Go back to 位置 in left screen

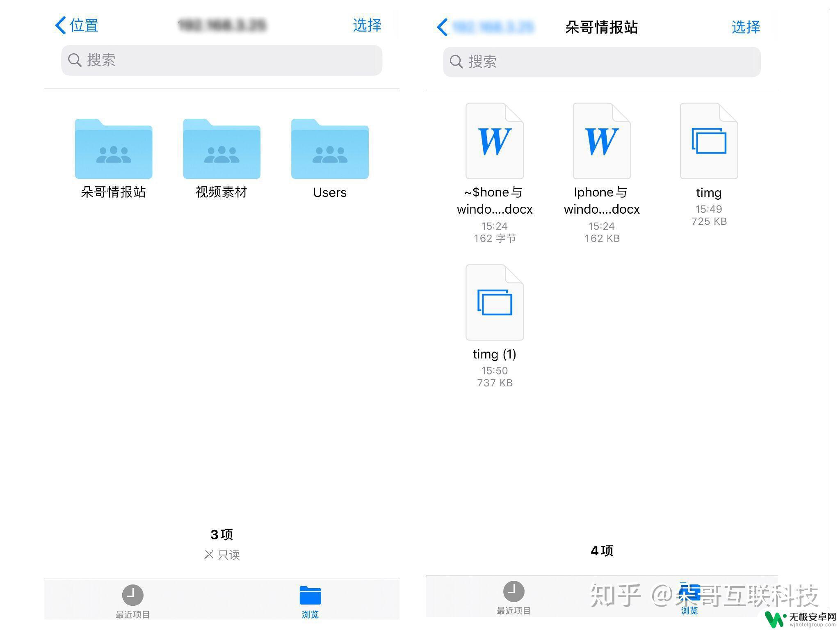tap(77, 25)
